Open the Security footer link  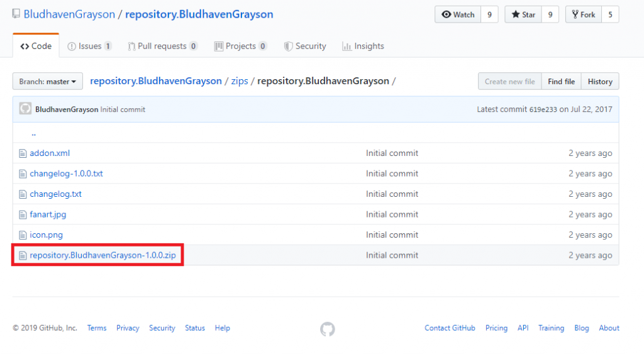pos(162,328)
